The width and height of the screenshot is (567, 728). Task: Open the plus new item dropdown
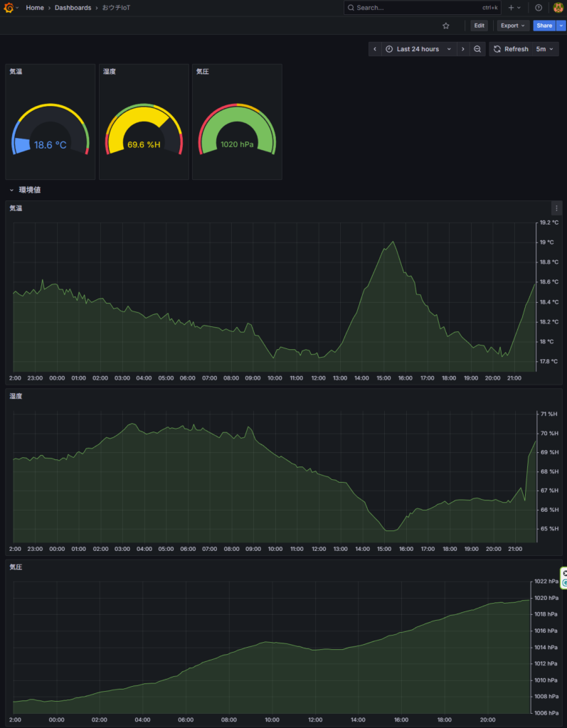[x=514, y=8]
